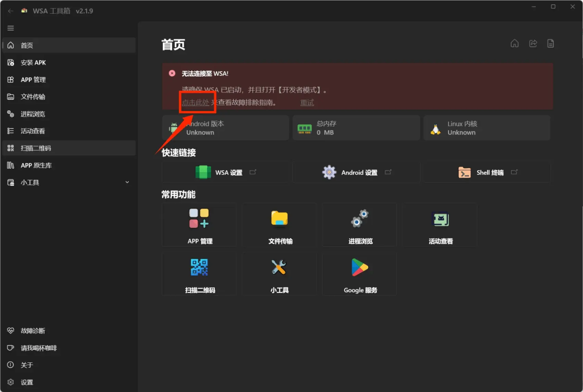This screenshot has height=392, width=583.
Task: Open Shell 终端 quick link
Action: click(x=487, y=172)
